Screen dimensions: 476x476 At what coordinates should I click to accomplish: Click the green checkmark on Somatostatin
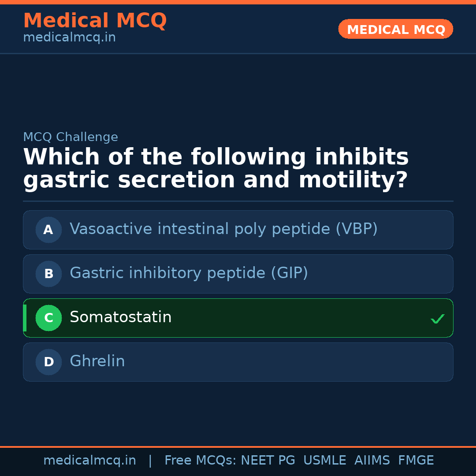point(437,319)
